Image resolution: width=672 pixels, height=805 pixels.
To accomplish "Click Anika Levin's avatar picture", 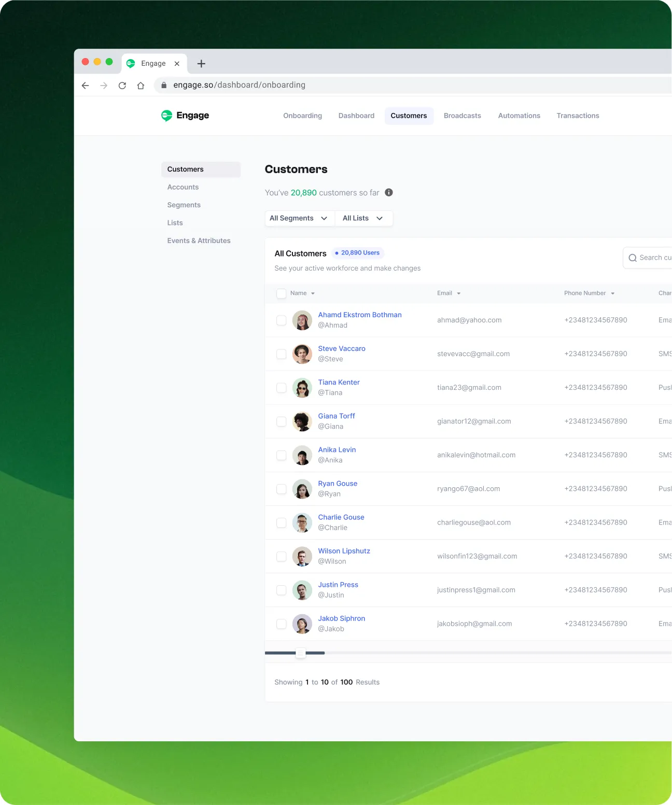I will (x=302, y=455).
